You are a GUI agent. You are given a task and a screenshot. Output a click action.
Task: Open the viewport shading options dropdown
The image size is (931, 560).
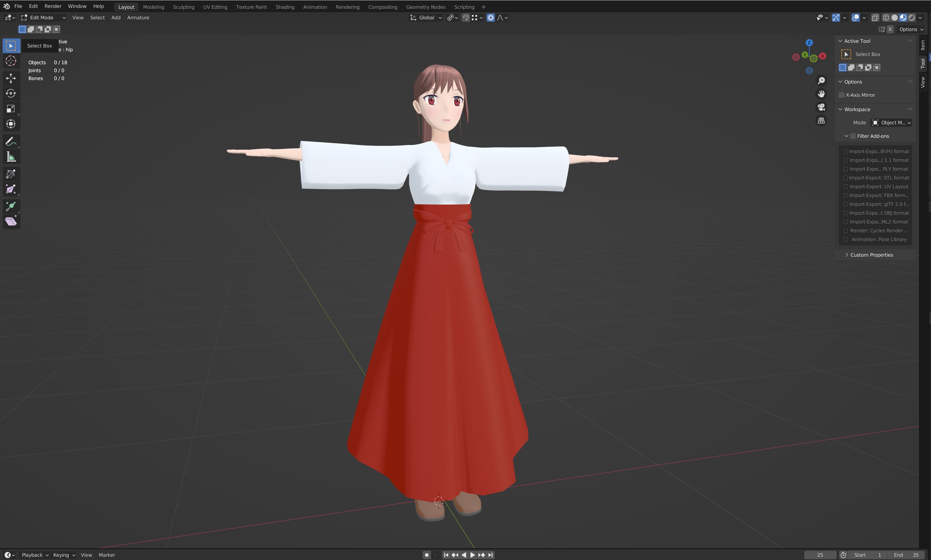[920, 18]
